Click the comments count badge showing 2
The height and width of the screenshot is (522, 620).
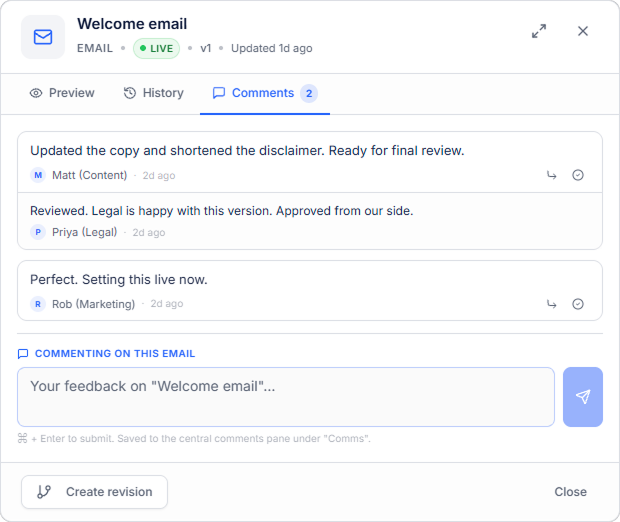pos(309,94)
